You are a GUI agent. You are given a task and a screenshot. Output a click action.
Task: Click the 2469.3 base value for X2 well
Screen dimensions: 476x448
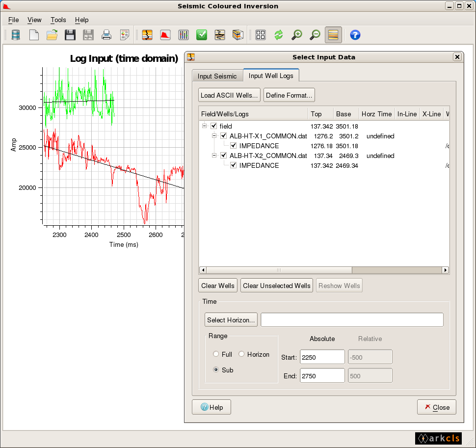348,156
